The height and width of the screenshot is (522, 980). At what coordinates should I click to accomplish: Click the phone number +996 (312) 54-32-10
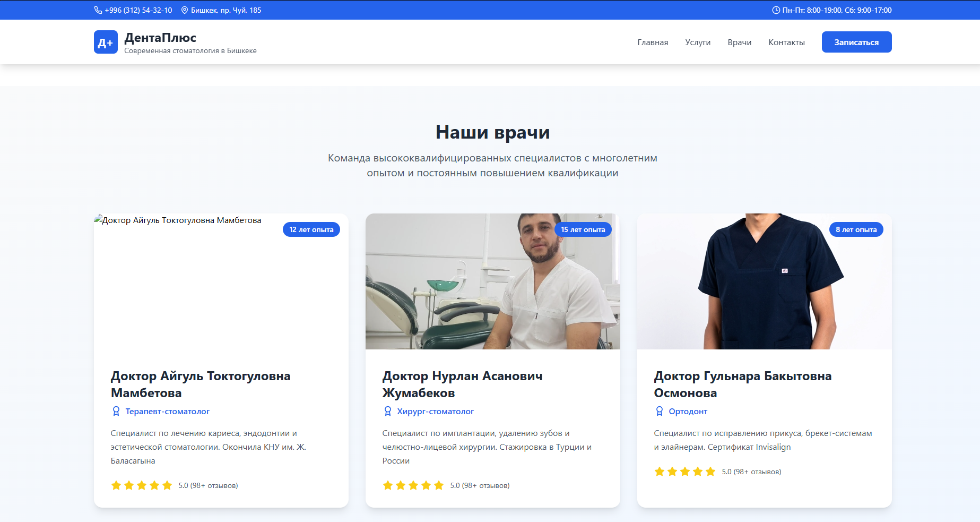coord(138,10)
